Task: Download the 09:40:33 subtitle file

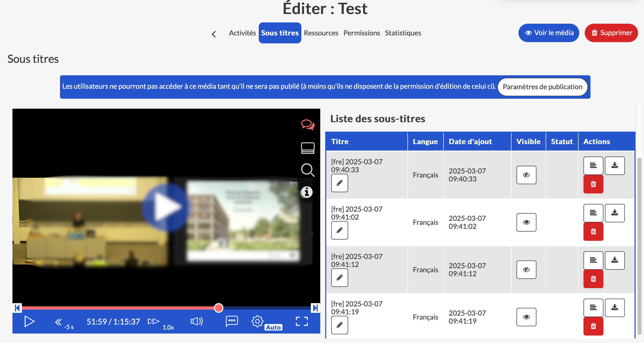Action: (x=615, y=165)
